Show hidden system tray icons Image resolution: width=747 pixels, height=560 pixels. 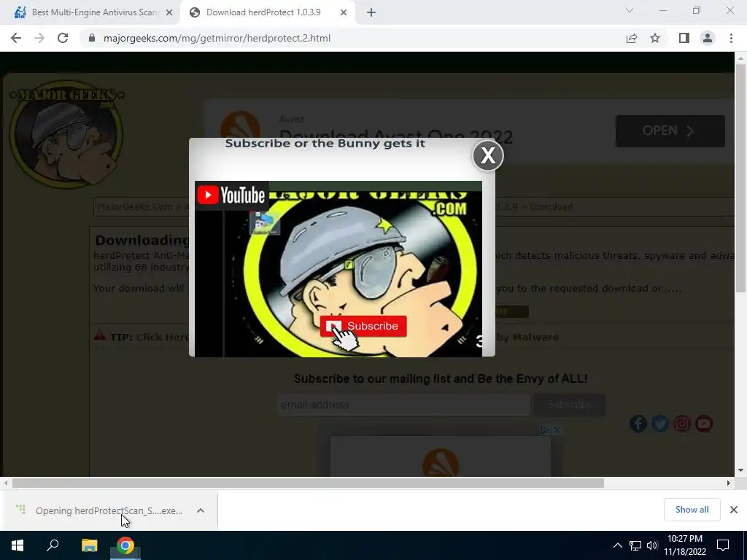[617, 545]
